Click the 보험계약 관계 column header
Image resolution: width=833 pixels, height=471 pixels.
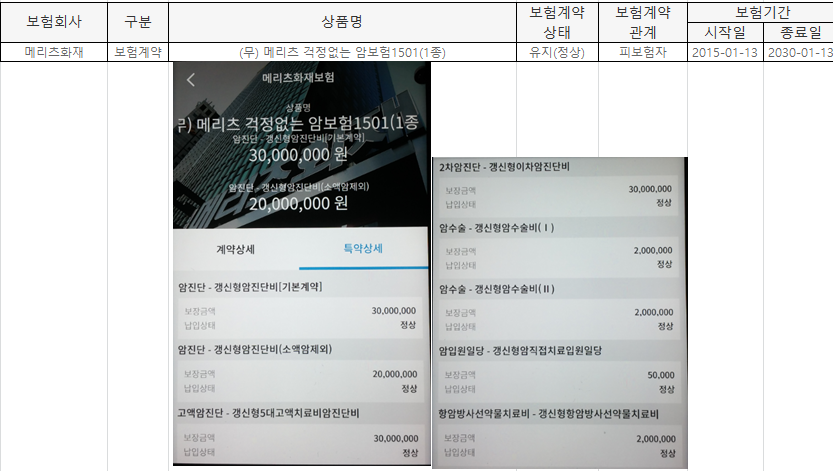pos(643,22)
